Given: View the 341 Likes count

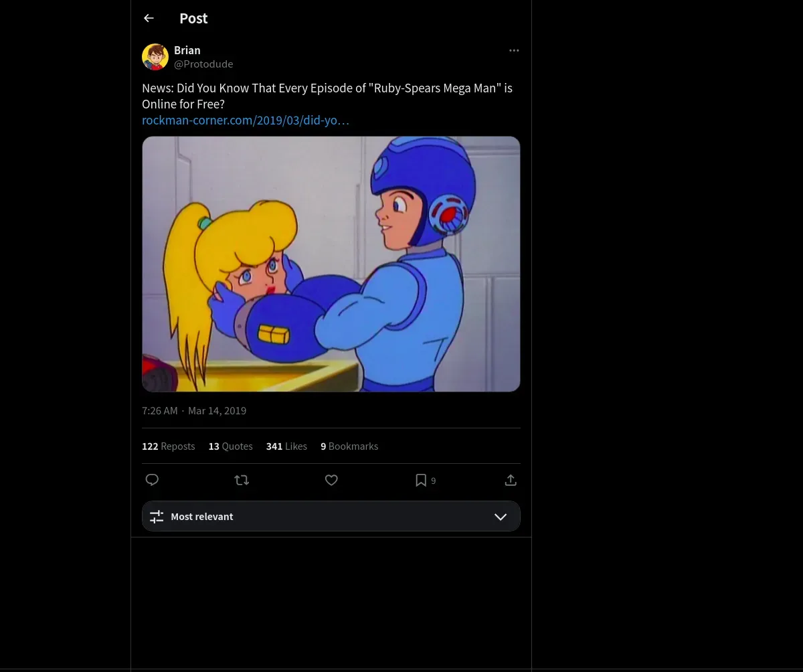Looking at the screenshot, I should coord(286,446).
